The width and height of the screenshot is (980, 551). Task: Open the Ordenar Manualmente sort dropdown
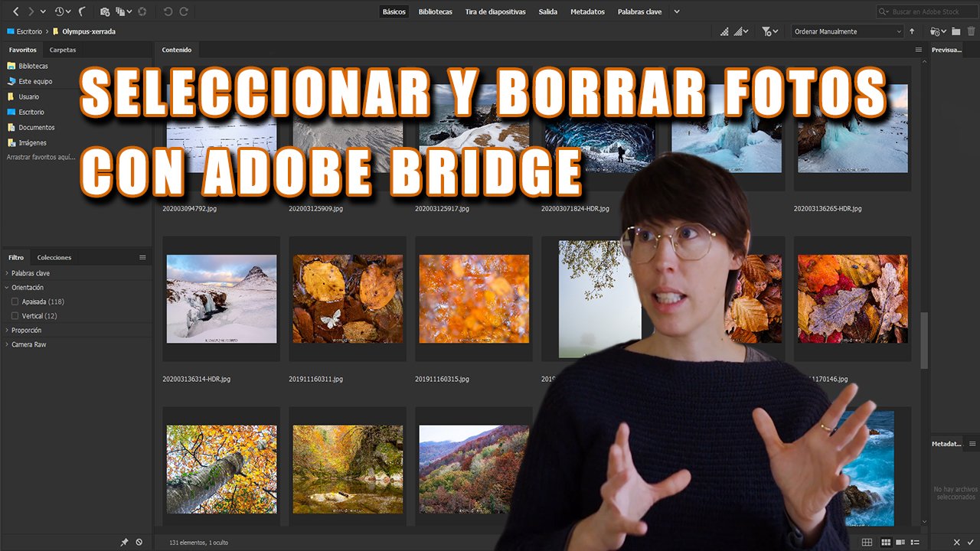pos(848,31)
